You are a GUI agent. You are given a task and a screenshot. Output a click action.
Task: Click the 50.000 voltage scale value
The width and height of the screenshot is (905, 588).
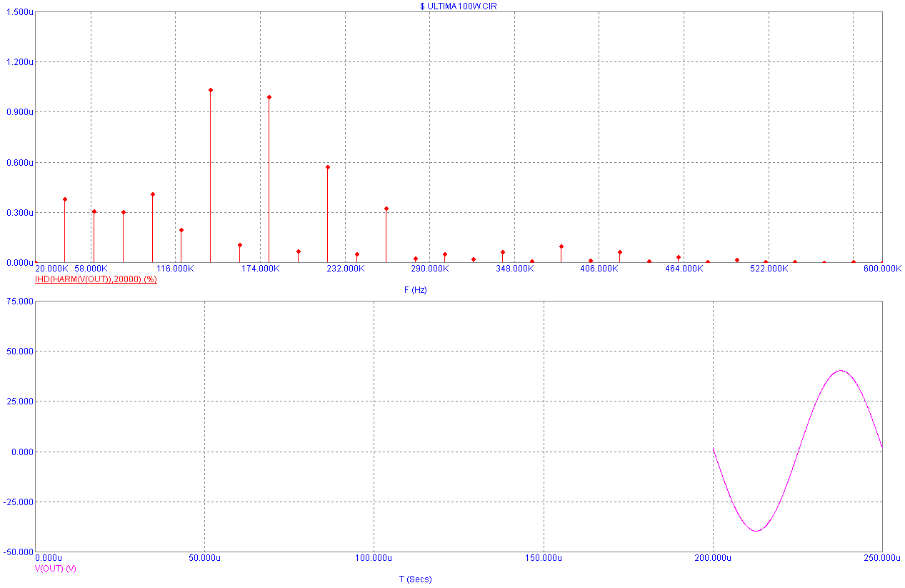pos(19,352)
